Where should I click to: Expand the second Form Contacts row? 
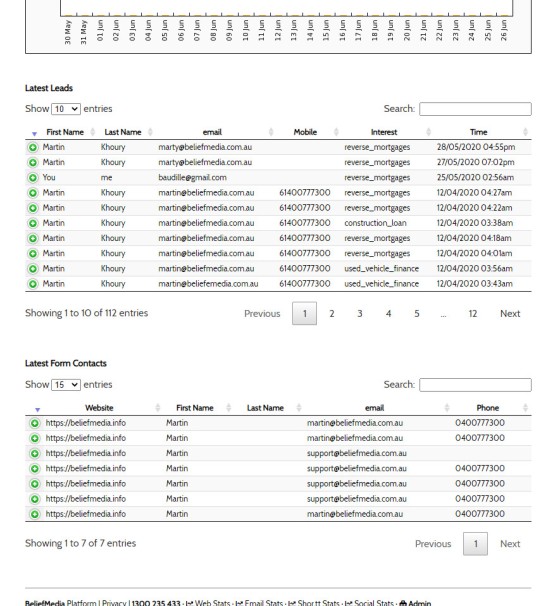point(34,438)
